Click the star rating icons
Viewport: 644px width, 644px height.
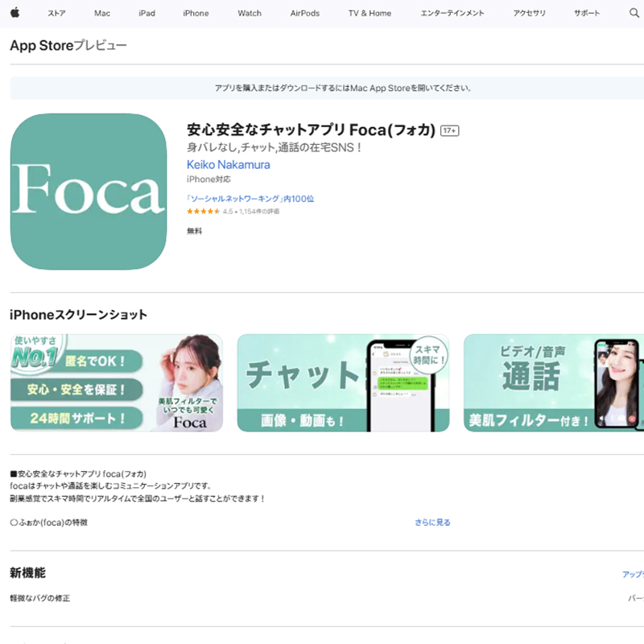pos(204,212)
